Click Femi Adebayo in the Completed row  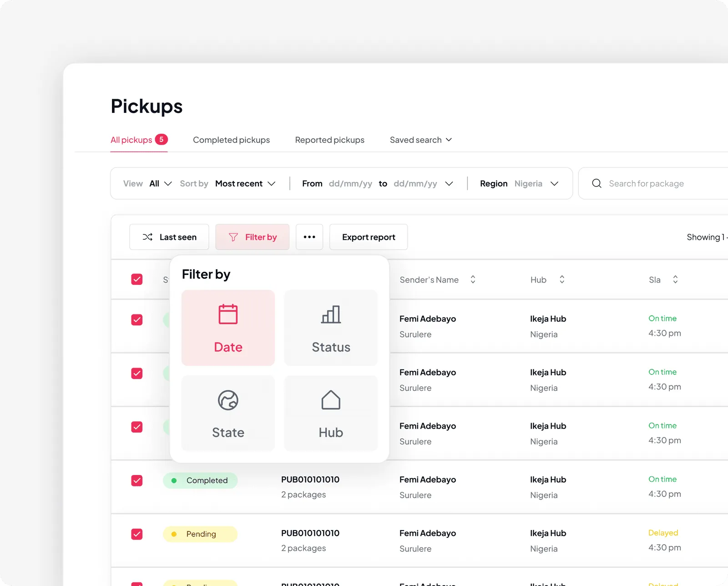428,480
